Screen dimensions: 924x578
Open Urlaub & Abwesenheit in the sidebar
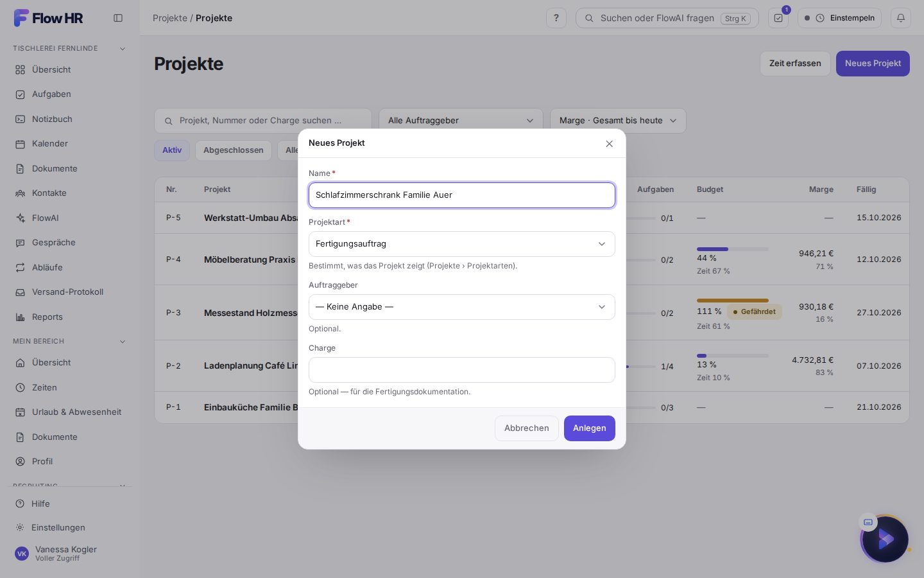[x=69, y=412]
